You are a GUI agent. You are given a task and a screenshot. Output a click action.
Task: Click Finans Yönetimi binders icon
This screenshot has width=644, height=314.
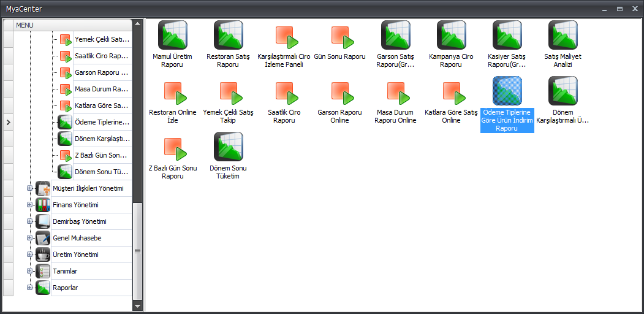tap(43, 205)
